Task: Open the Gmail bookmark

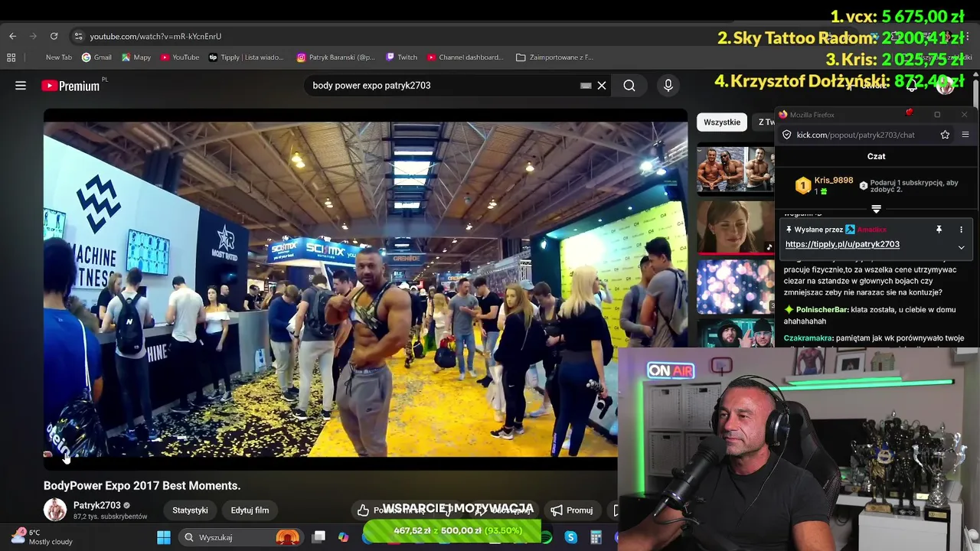Action: click(97, 57)
